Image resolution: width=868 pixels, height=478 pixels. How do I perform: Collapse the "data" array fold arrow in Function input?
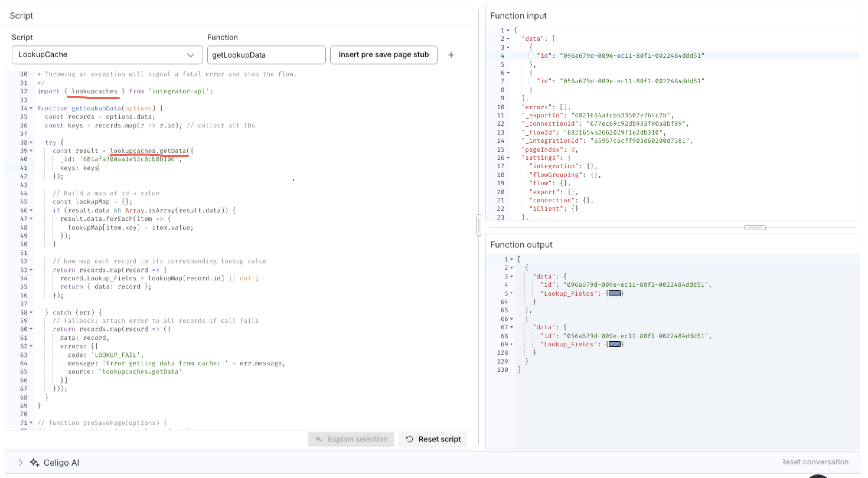[508, 39]
